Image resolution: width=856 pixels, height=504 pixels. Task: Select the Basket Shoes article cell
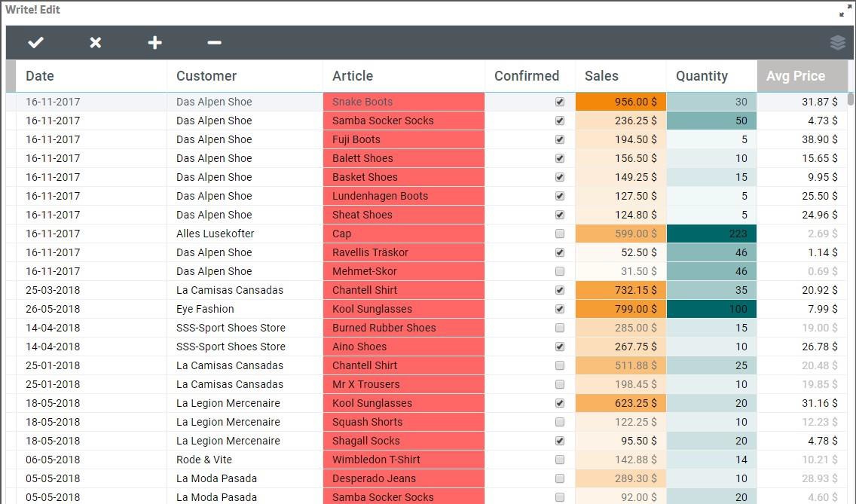(404, 177)
